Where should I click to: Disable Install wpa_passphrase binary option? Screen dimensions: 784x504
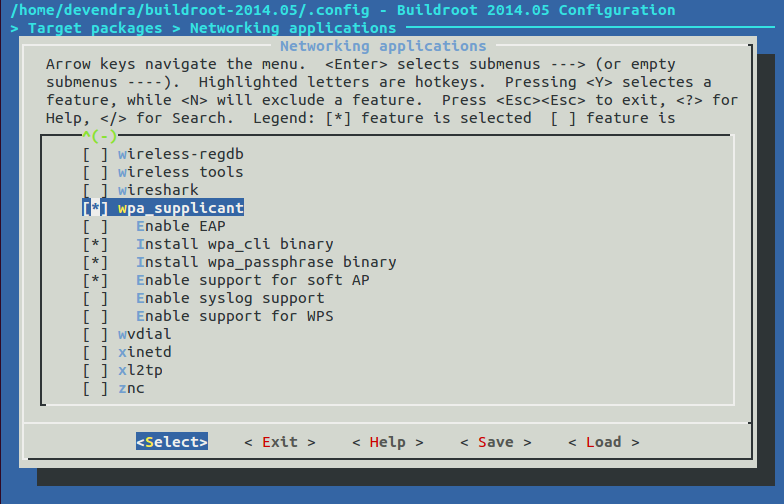pos(95,262)
